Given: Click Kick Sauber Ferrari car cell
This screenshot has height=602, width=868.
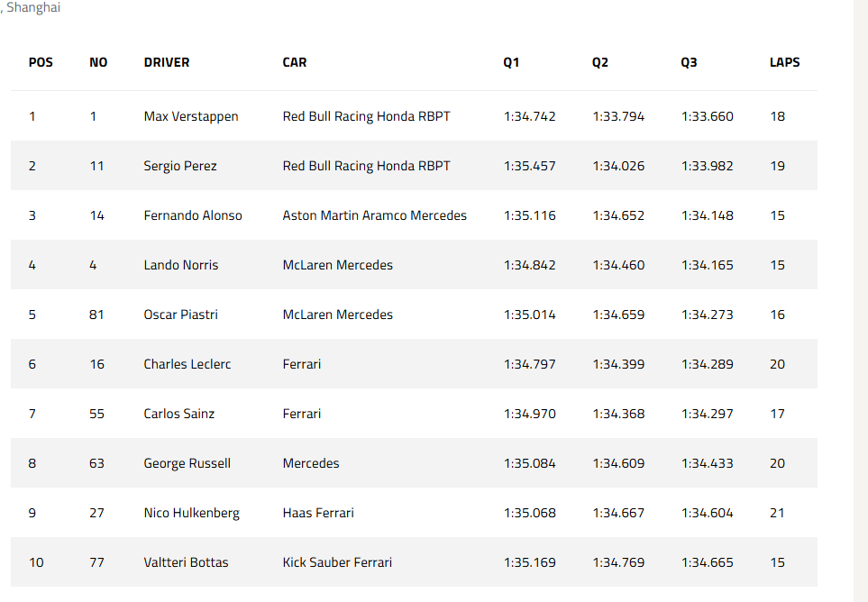Looking at the screenshot, I should [x=337, y=562].
